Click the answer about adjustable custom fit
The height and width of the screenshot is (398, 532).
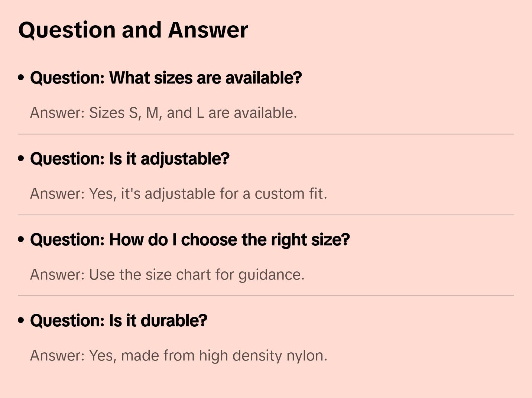click(178, 194)
